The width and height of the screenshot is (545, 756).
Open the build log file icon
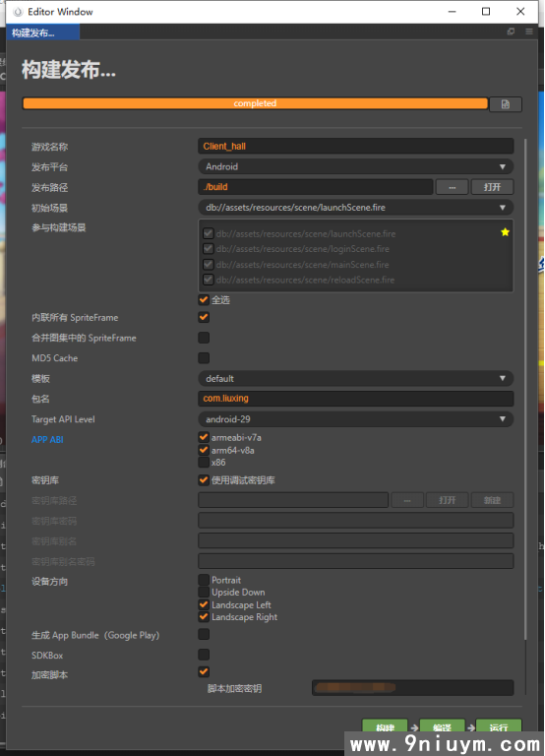[x=505, y=104]
